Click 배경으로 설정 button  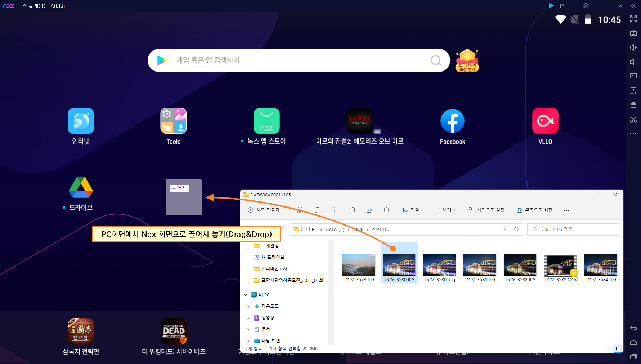(486, 210)
